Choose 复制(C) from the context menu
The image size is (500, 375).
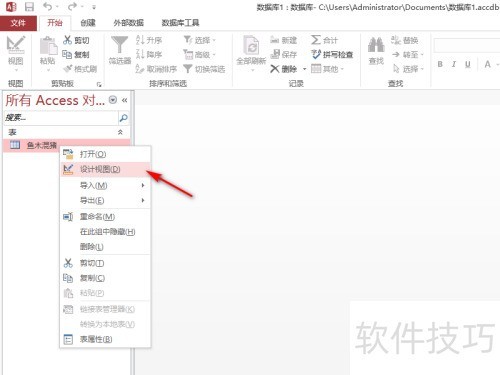[105, 278]
